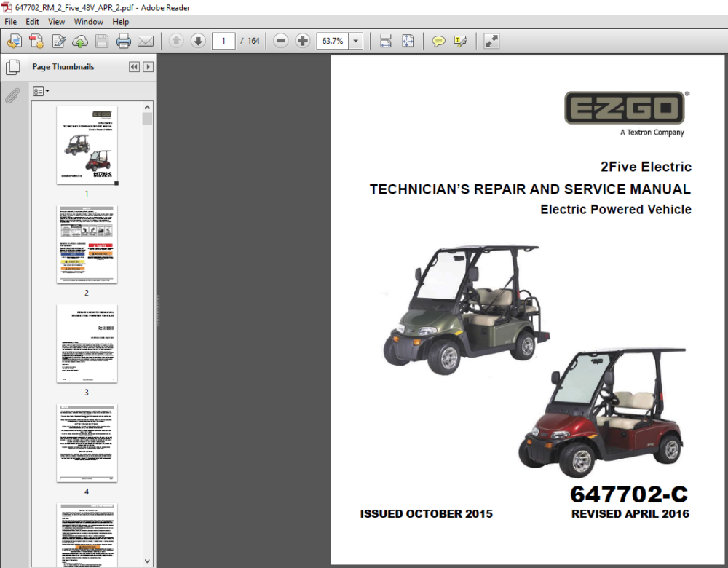Collapse the thumbnails pane with double-arrow

134,67
